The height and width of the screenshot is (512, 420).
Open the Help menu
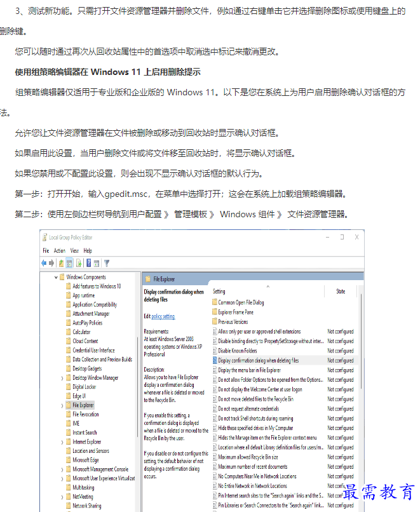tap(88, 250)
